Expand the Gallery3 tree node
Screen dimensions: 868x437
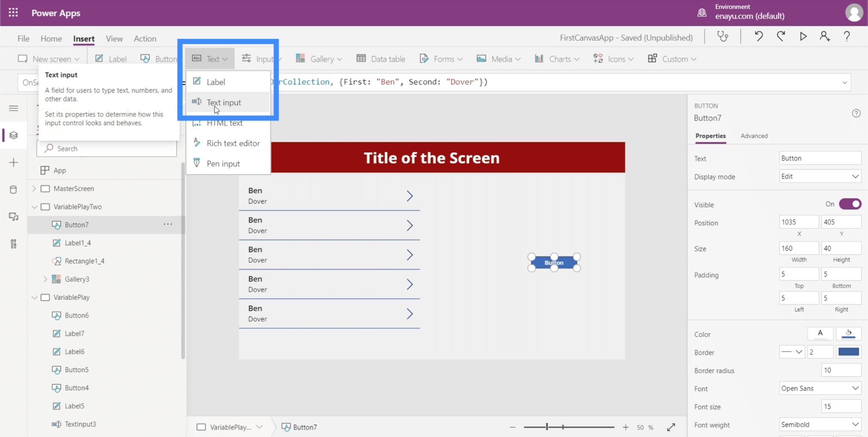point(45,279)
